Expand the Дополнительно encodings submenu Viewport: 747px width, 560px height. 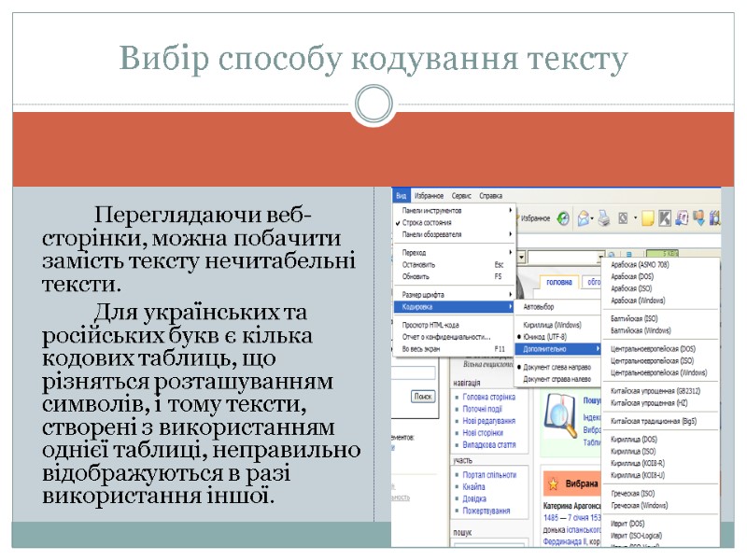pyautogui.click(x=557, y=348)
